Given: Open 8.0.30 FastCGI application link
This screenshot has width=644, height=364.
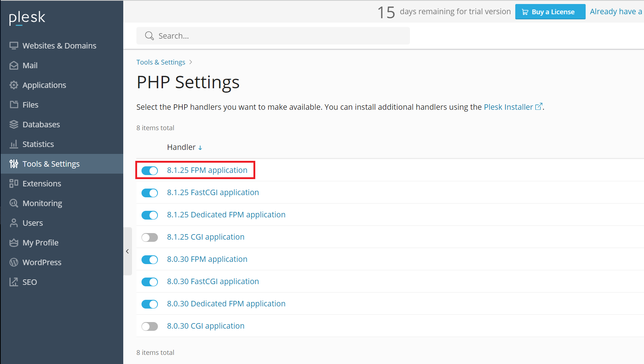Looking at the screenshot, I should pos(213,282).
